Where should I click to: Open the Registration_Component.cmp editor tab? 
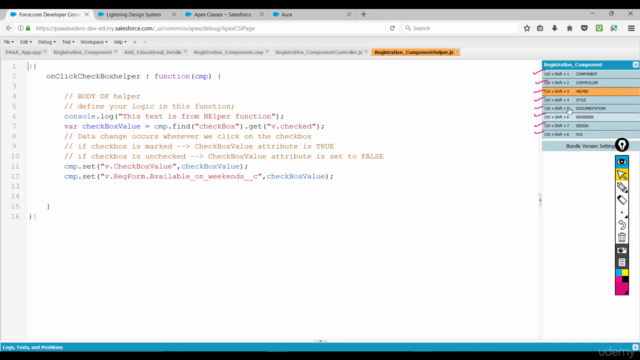[x=228, y=52]
